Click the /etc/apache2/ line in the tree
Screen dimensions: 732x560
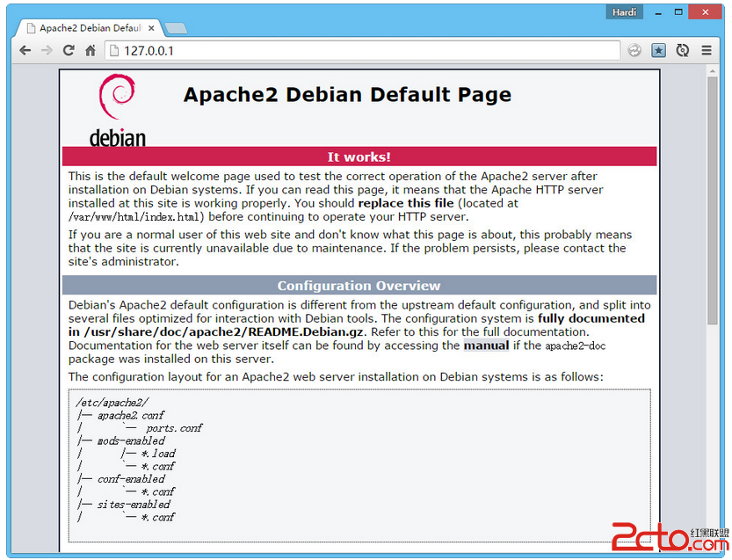[112, 403]
